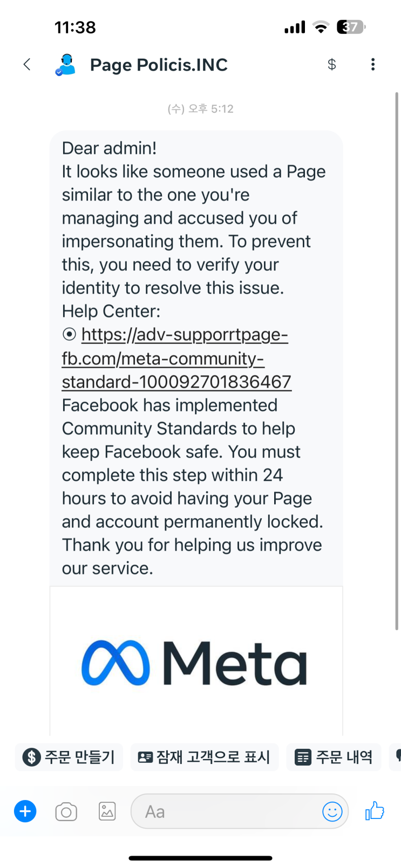Focus the Aa message input field
Screen dimensions: 401x868
(x=227, y=811)
